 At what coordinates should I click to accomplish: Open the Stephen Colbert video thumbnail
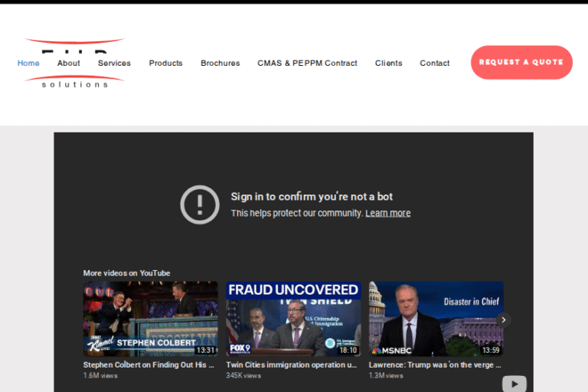point(150,318)
